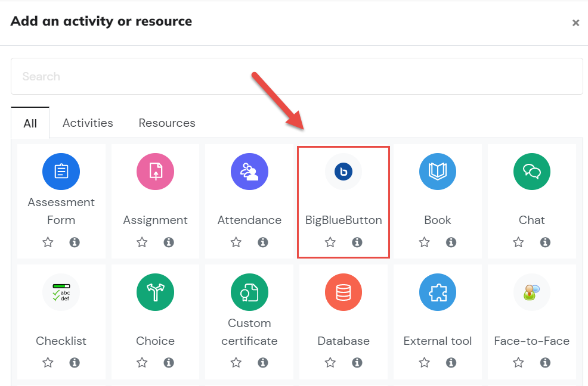The height and width of the screenshot is (386, 588).
Task: Star the Assignment activity as favourite
Action: (x=142, y=242)
